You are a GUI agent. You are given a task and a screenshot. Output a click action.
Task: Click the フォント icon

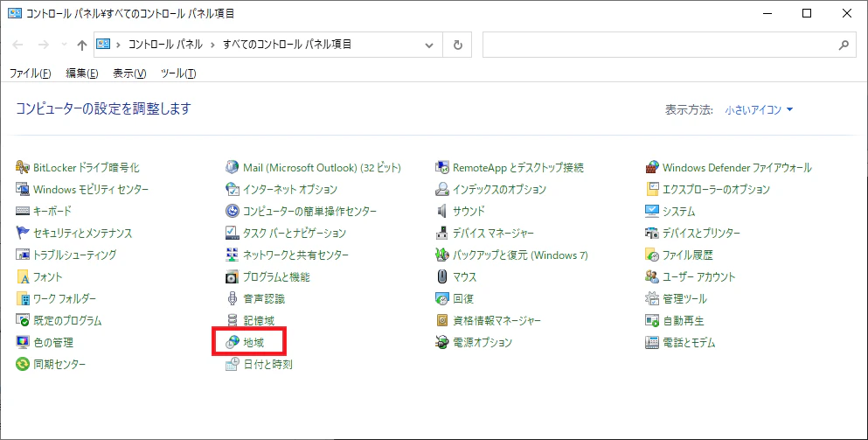[23, 276]
